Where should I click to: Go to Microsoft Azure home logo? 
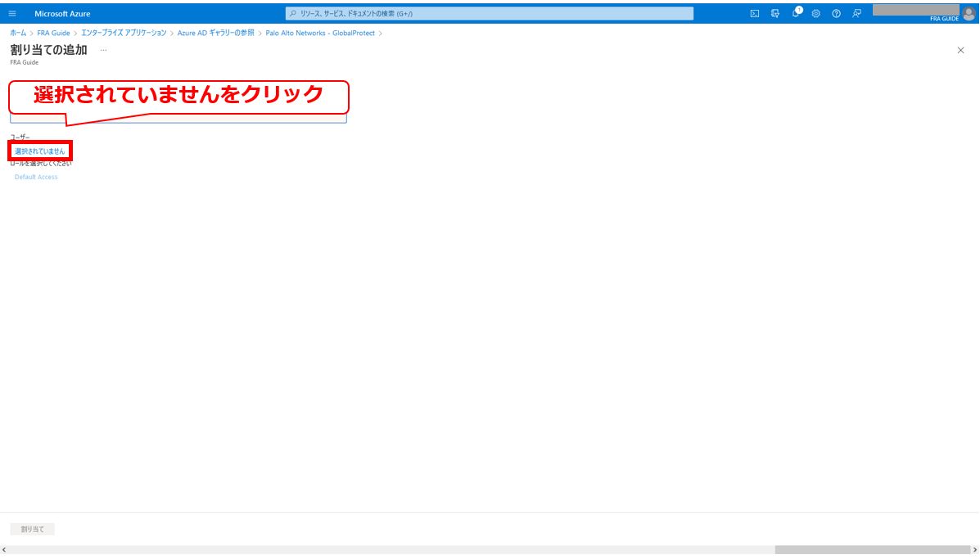[x=62, y=13]
